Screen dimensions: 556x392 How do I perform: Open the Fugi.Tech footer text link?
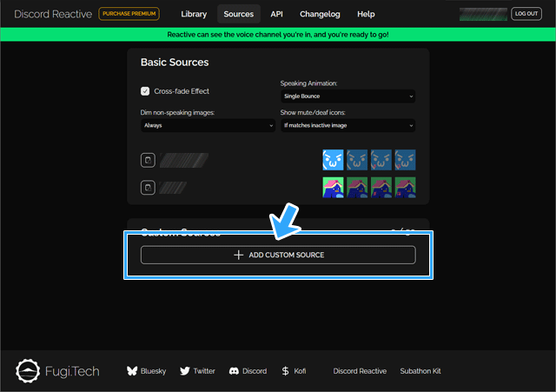(x=72, y=371)
